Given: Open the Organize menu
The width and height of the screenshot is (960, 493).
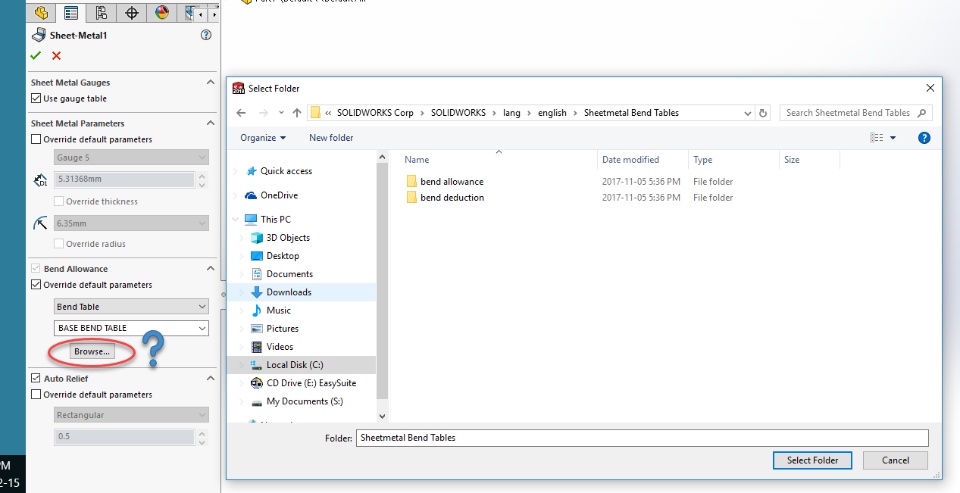Looking at the screenshot, I should (263, 138).
